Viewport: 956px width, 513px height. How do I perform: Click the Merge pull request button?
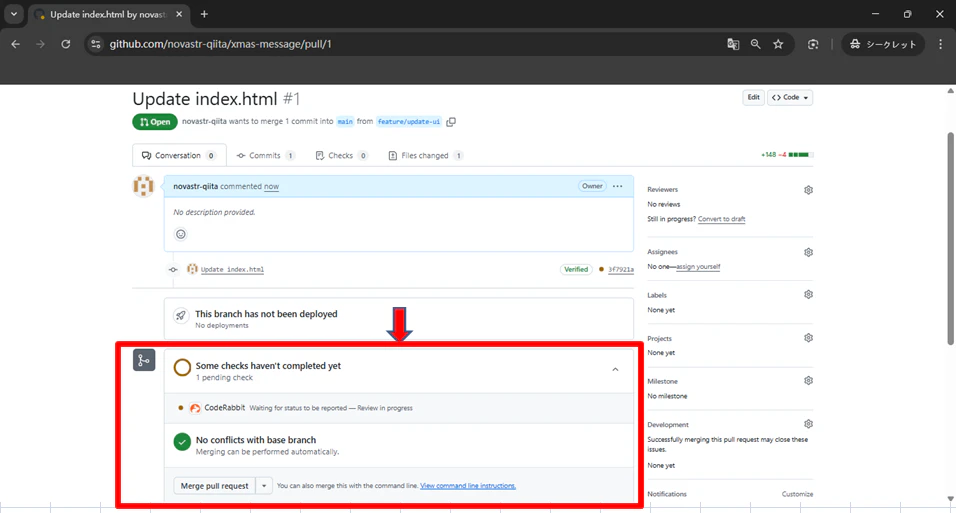pyautogui.click(x=215, y=486)
